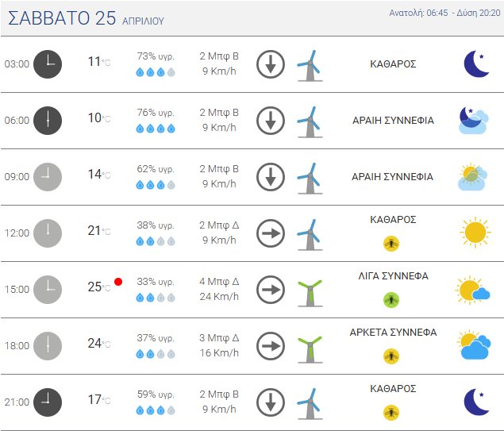Click the clock icon at 09:00
Viewport: 504px width, 431px height.
[48, 177]
